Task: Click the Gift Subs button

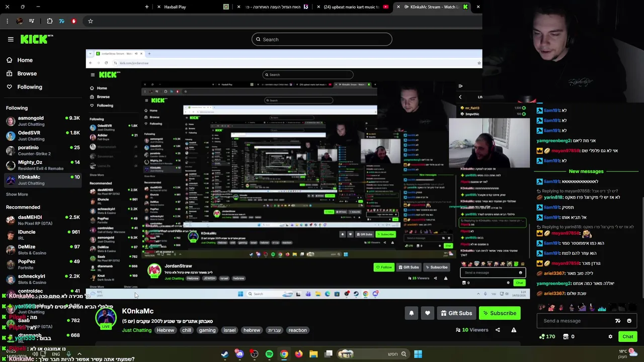Action: pyautogui.click(x=456, y=313)
